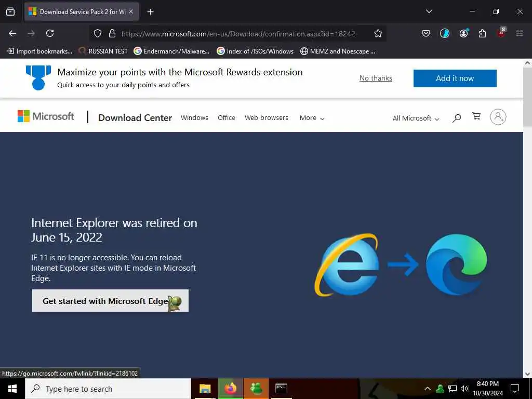Click the Type here to search box

[108, 389]
